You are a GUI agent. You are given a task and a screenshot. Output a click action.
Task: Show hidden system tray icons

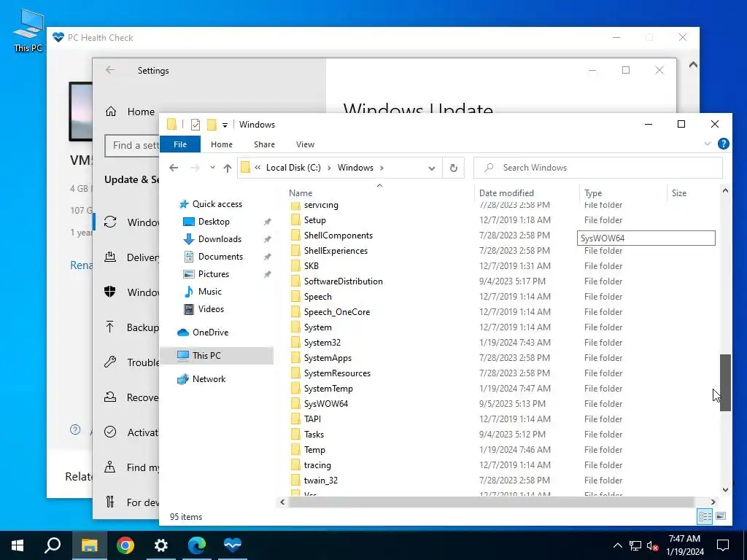click(x=617, y=545)
